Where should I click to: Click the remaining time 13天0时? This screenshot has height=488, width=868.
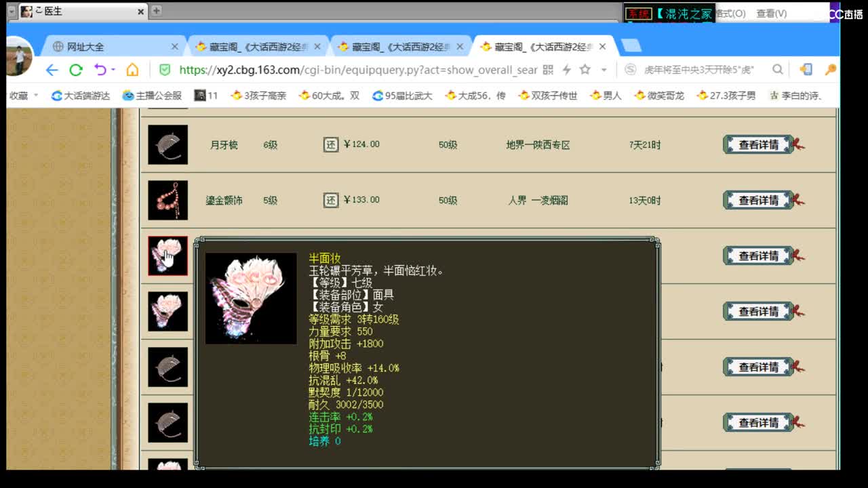(x=645, y=201)
